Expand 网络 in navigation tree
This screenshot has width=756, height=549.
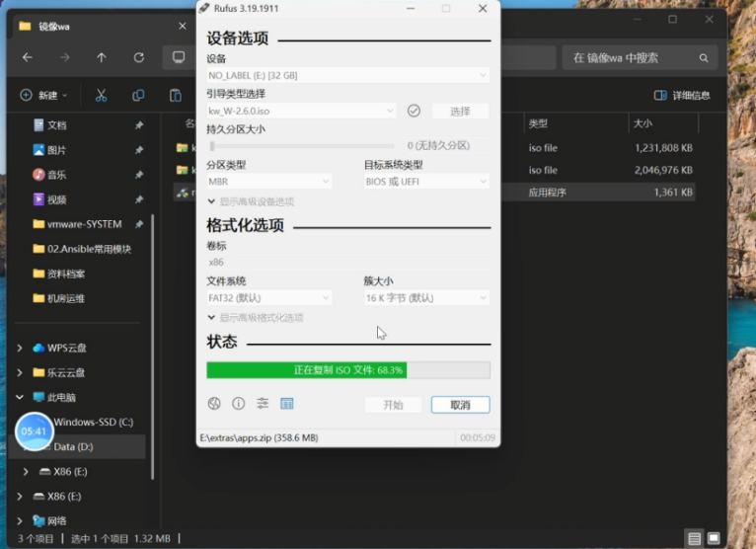tap(20, 520)
